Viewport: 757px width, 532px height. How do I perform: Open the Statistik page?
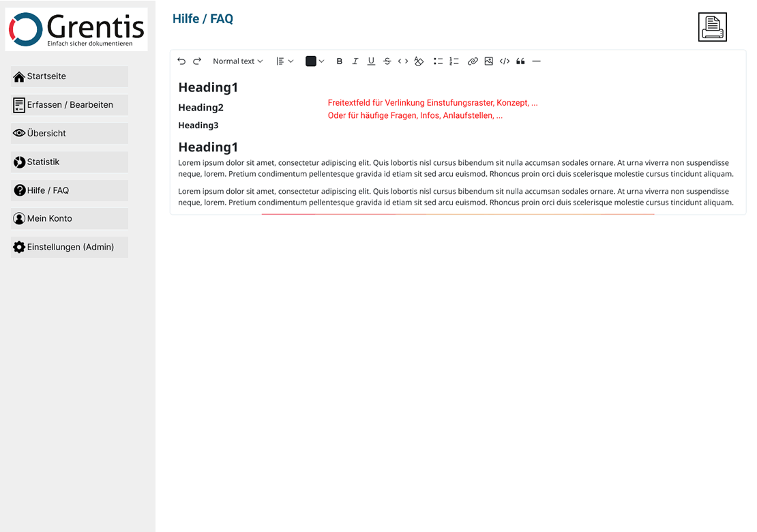click(70, 162)
